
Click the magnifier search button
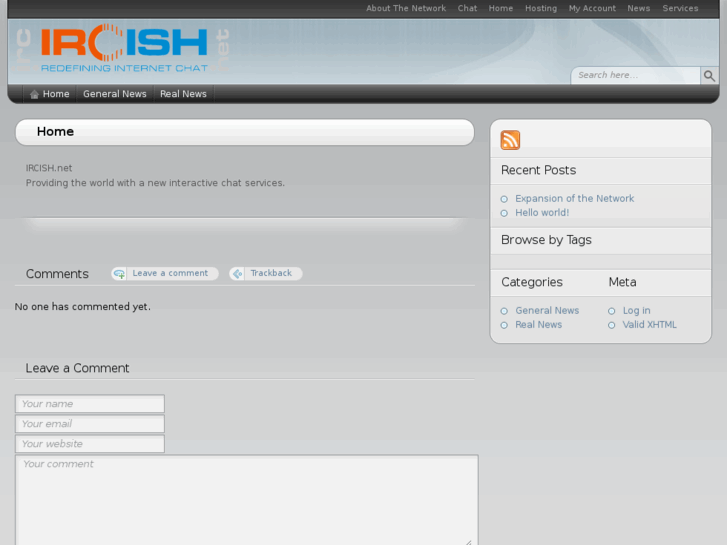[x=709, y=76]
